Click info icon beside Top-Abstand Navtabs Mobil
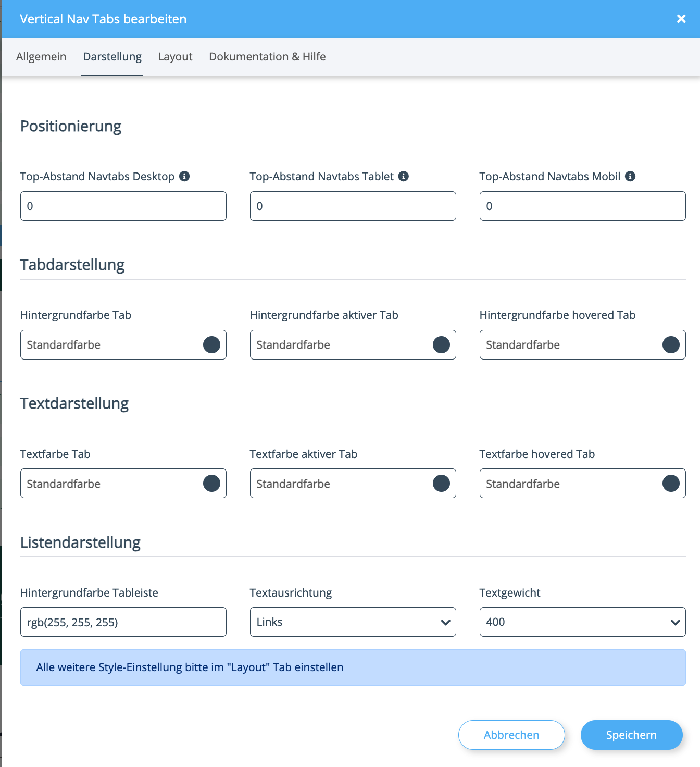The height and width of the screenshot is (767, 700). [x=630, y=176]
